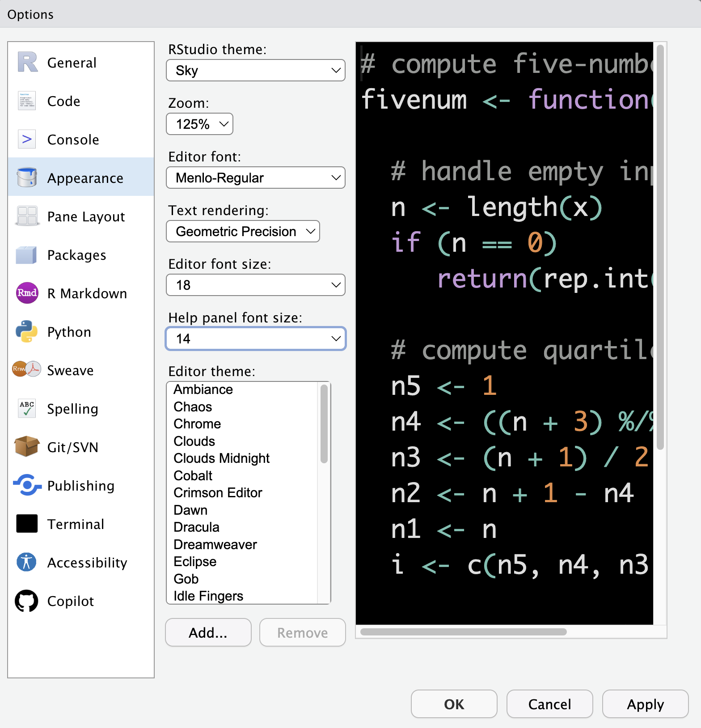Click the Pane Layout grid icon

click(27, 216)
